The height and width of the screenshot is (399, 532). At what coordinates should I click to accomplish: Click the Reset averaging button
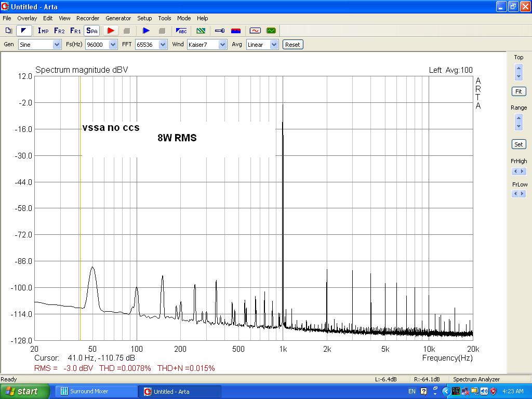(x=292, y=45)
